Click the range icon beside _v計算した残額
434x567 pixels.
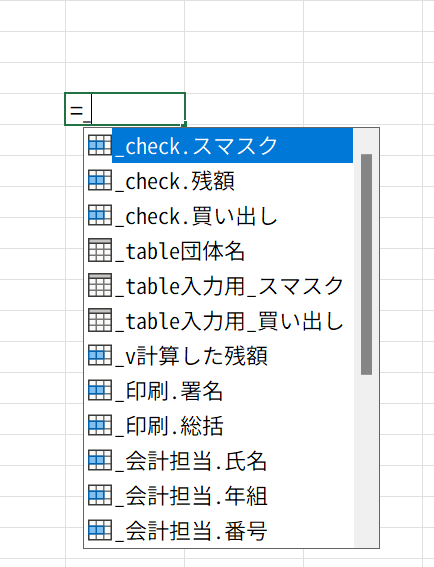click(100, 355)
